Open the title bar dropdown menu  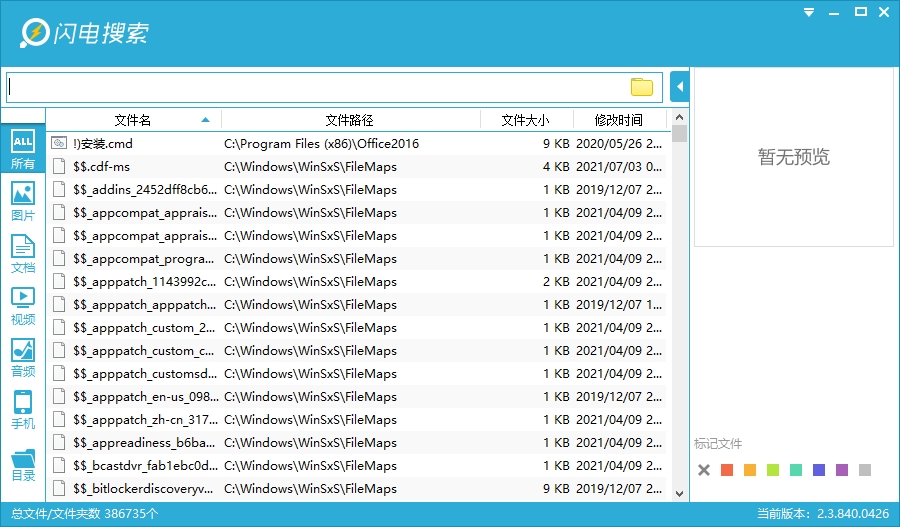pos(807,12)
